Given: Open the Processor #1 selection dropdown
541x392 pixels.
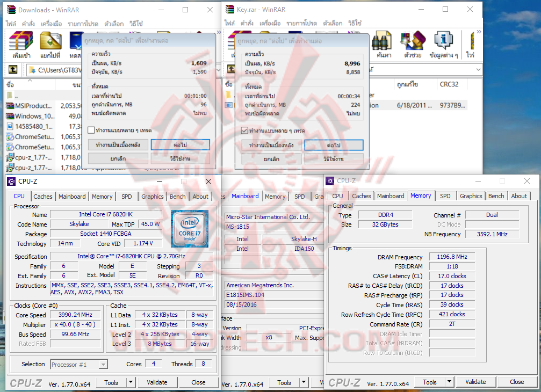Looking at the screenshot, I should 103,365.
